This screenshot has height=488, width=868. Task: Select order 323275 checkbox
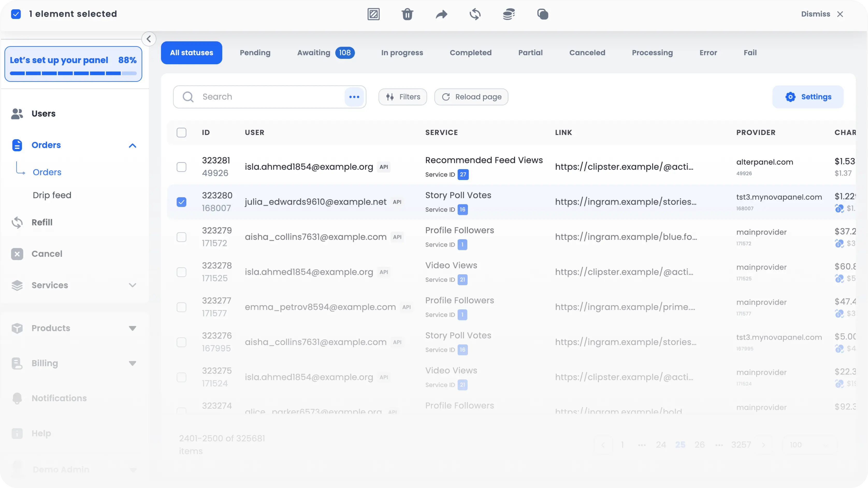point(181,377)
